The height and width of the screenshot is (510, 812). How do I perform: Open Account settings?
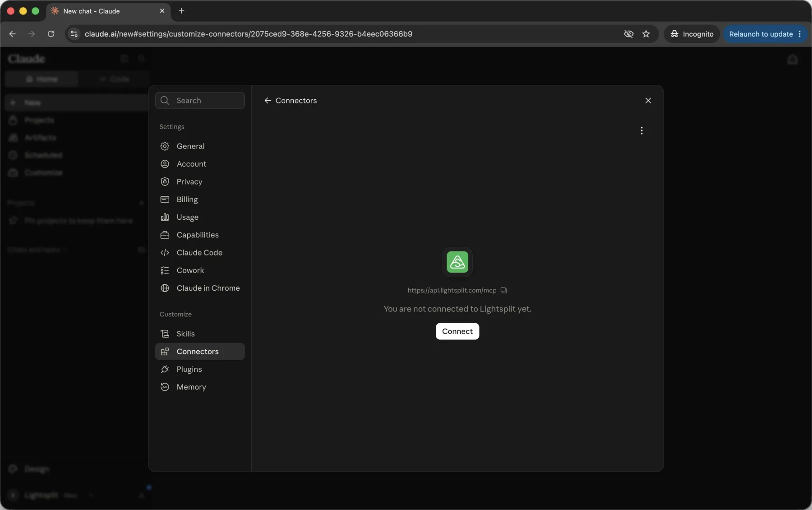tap(200, 164)
